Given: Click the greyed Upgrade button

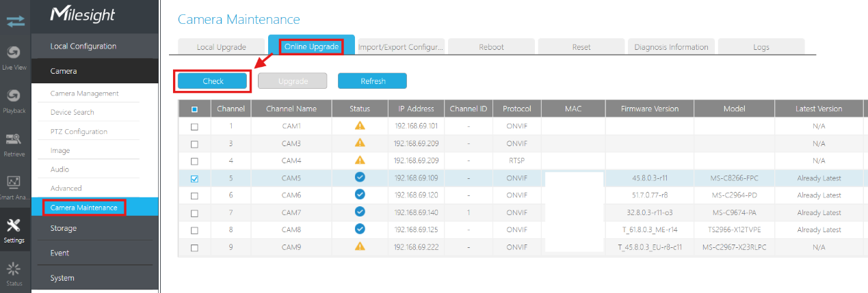Looking at the screenshot, I should [293, 81].
